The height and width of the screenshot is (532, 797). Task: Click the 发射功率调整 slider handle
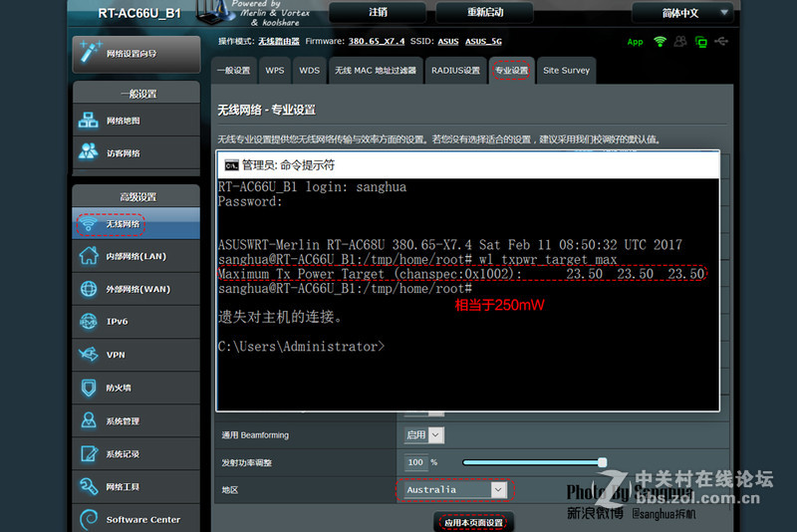click(x=603, y=462)
